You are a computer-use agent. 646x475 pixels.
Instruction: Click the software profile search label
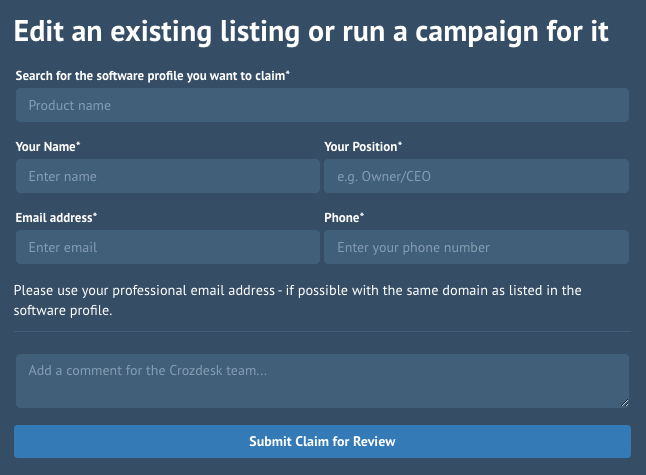(152, 76)
